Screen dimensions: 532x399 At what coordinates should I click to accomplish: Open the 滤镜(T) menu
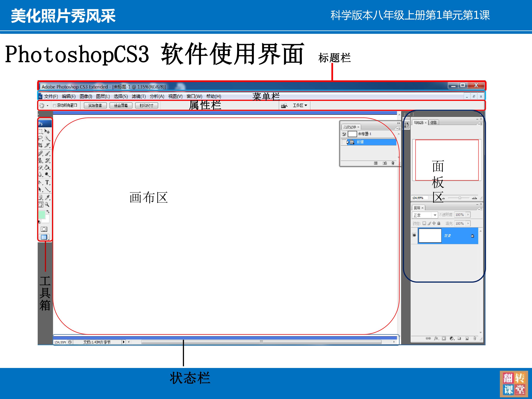(139, 96)
